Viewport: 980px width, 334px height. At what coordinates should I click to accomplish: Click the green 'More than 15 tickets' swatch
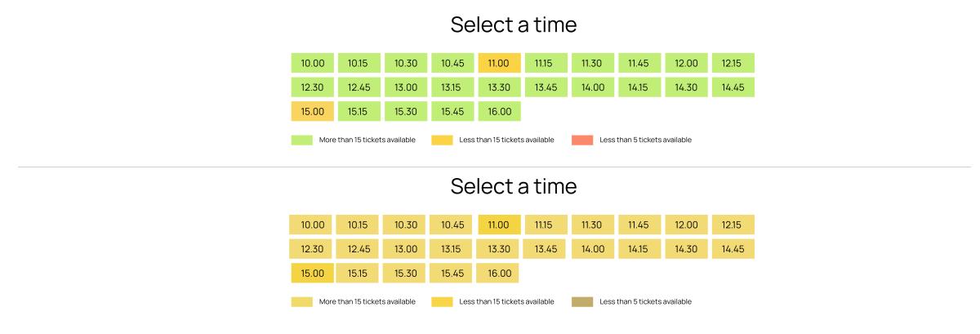pyautogui.click(x=301, y=140)
